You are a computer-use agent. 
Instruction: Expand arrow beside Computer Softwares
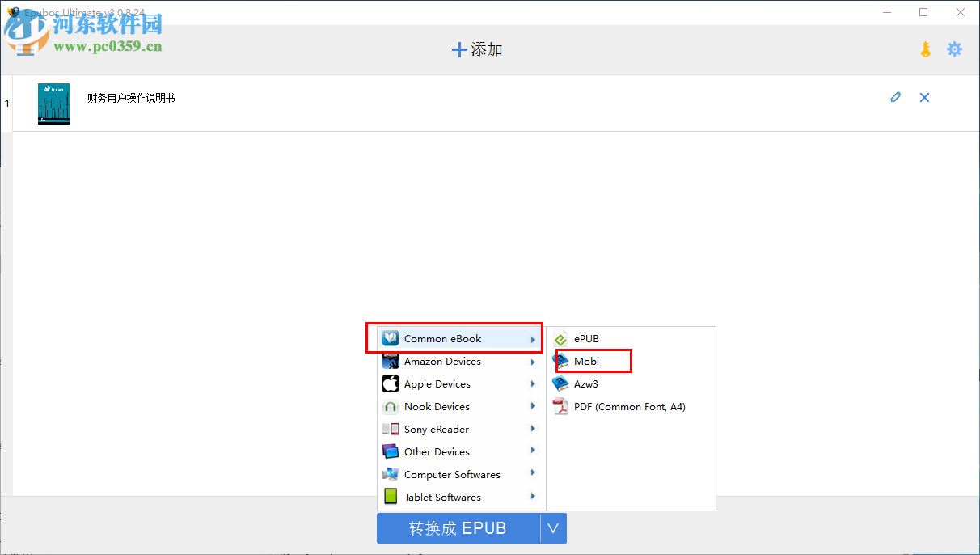pyautogui.click(x=533, y=474)
